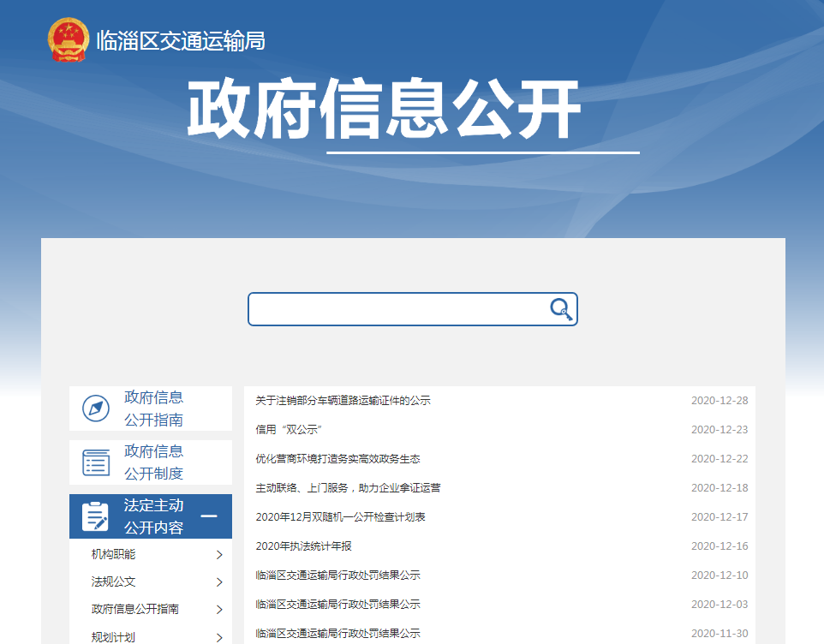The height and width of the screenshot is (644, 824).
Task: Click the clipboard icon for 法定主动公开内容
Action: click(96, 516)
